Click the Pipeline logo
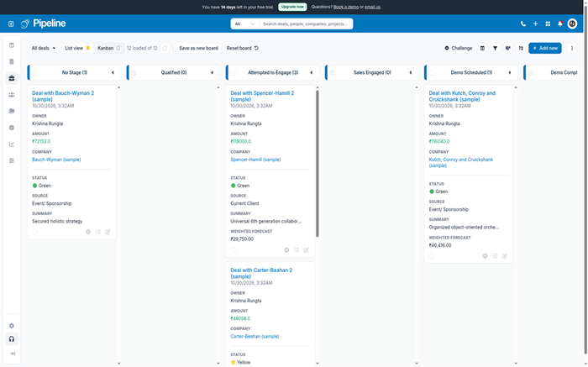Viewport: 588px width, 367px height. tap(44, 24)
